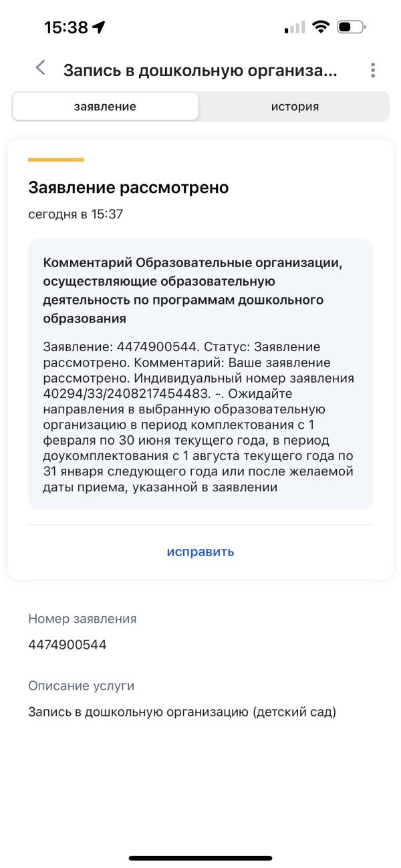The width and height of the screenshot is (401, 868).
Task: Switch to the история tab
Action: click(x=295, y=107)
